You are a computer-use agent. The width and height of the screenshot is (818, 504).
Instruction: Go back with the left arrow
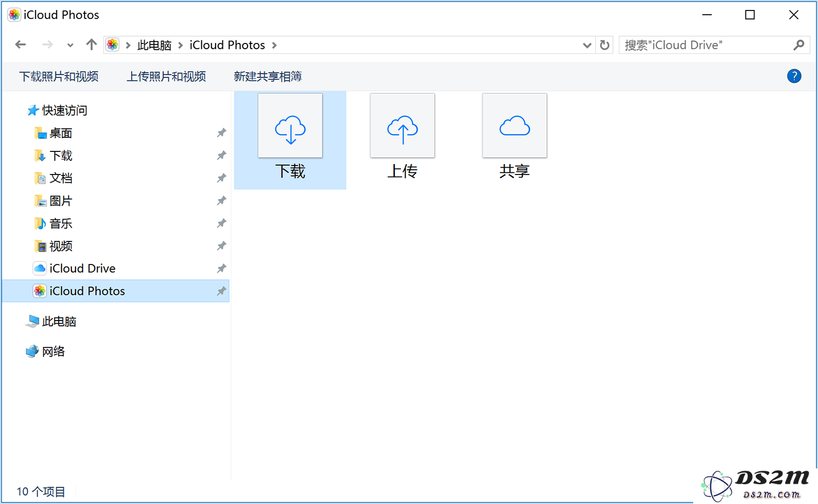coord(20,45)
